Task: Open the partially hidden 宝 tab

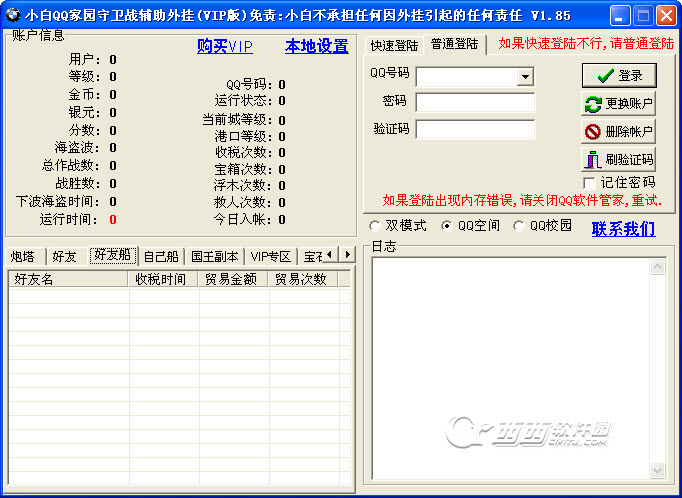Action: pyautogui.click(x=311, y=257)
